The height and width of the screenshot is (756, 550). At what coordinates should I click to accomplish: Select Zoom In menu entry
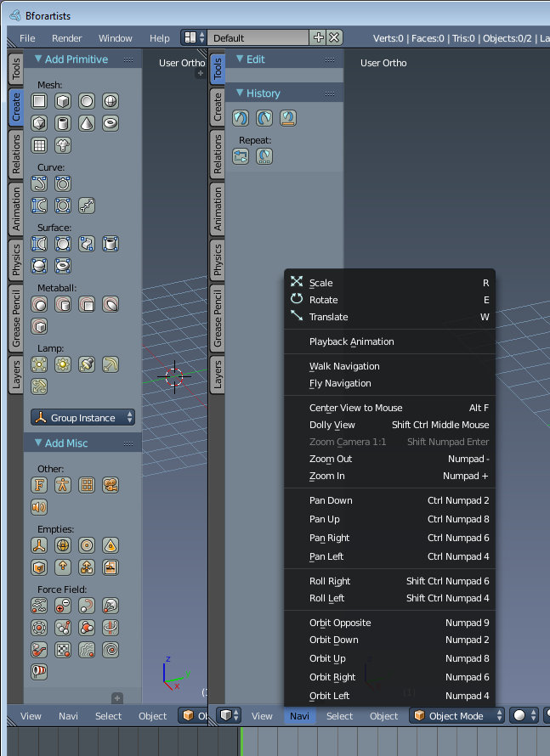(x=327, y=476)
